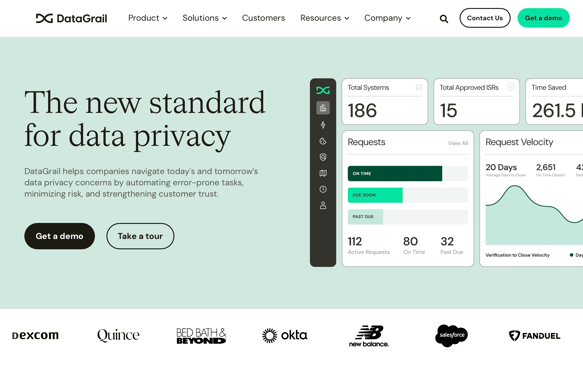Expand the Product dropdown menu
Viewport: 583px width, 389px height.
pyautogui.click(x=148, y=18)
